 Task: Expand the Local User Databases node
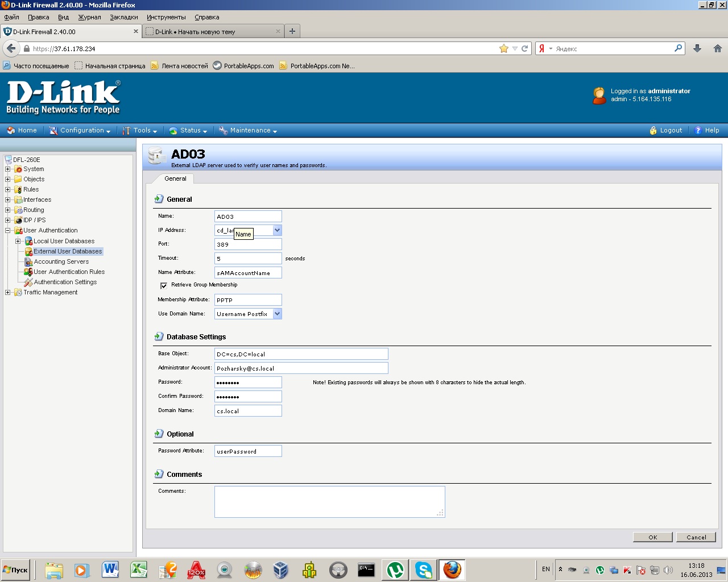pyautogui.click(x=18, y=241)
